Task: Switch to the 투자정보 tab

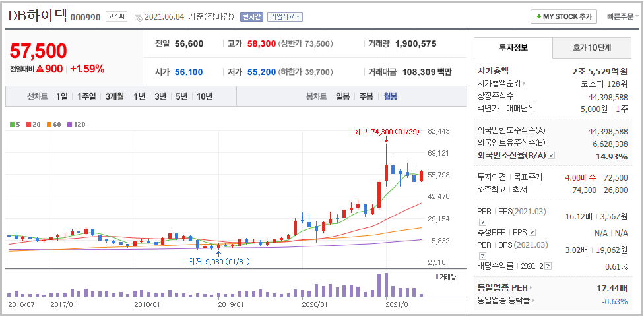Action: 513,47
